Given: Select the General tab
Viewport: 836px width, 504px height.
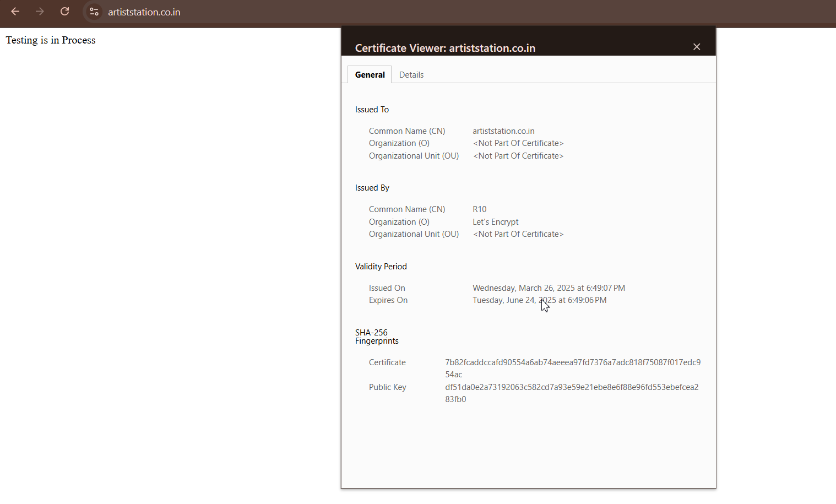Looking at the screenshot, I should [370, 75].
